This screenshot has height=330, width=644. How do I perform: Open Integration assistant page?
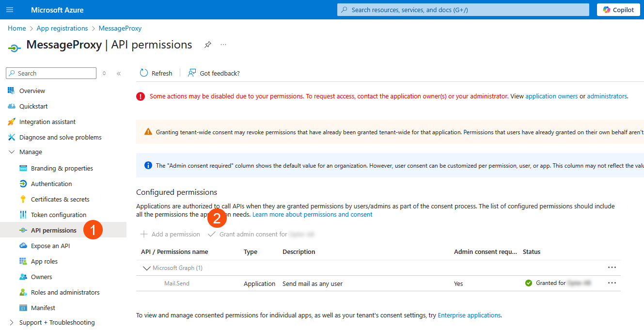point(47,122)
